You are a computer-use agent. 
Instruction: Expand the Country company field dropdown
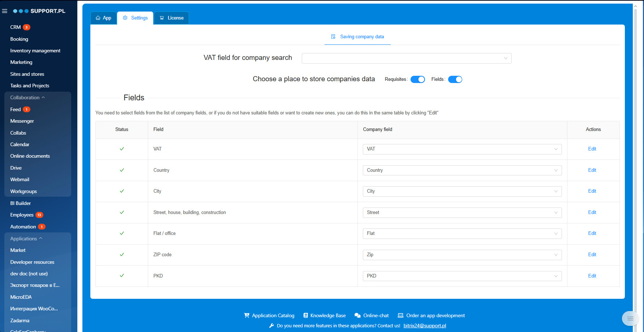462,170
